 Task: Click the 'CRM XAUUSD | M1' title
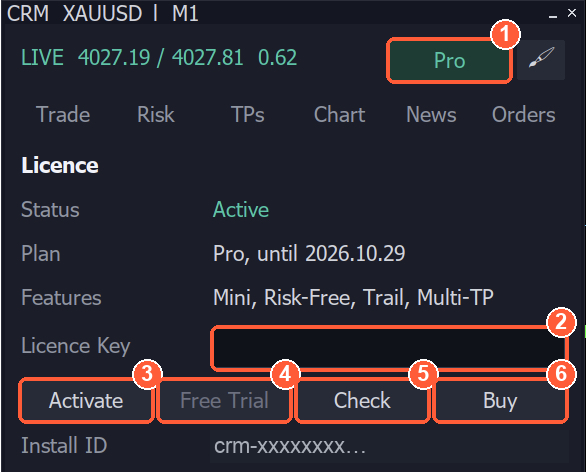coord(102,13)
